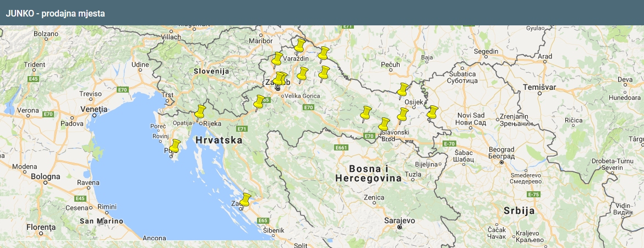Click the pushpin just above Slavonski Brod
This screenshot has width=644, height=248.
[x=384, y=125]
